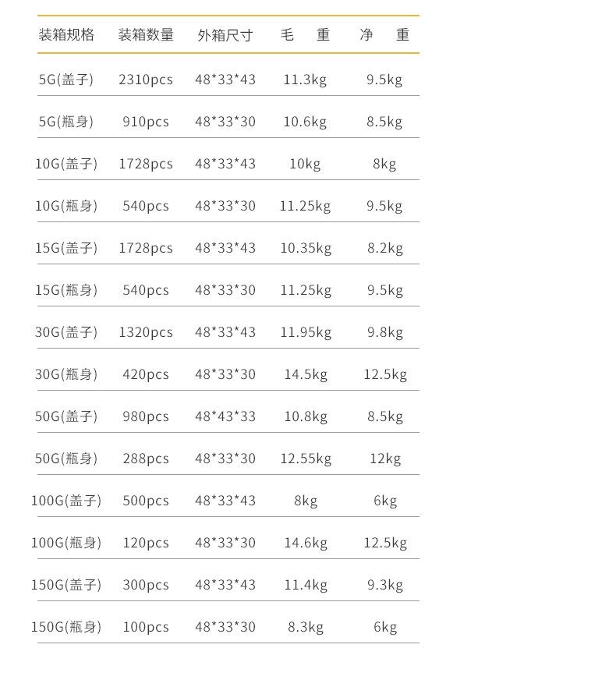616x687 pixels.
Task: Click the 9.3kg net weight cell
Action: [x=385, y=585]
